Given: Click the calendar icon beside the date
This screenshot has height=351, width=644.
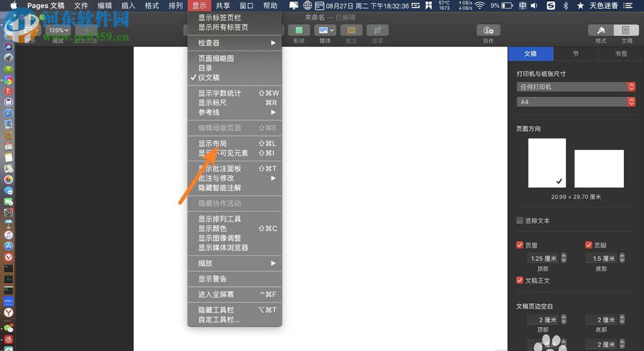Looking at the screenshot, I should (x=319, y=5).
